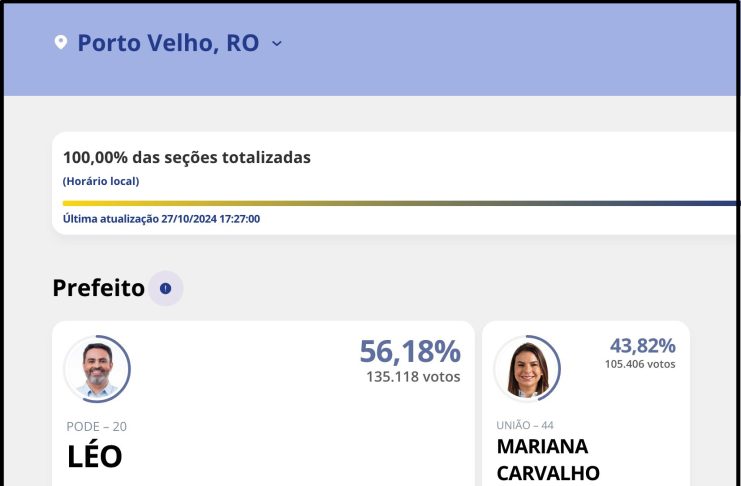The image size is (741, 486).
Task: Click Mariana Carvalho's candidate photo
Action: (527, 368)
